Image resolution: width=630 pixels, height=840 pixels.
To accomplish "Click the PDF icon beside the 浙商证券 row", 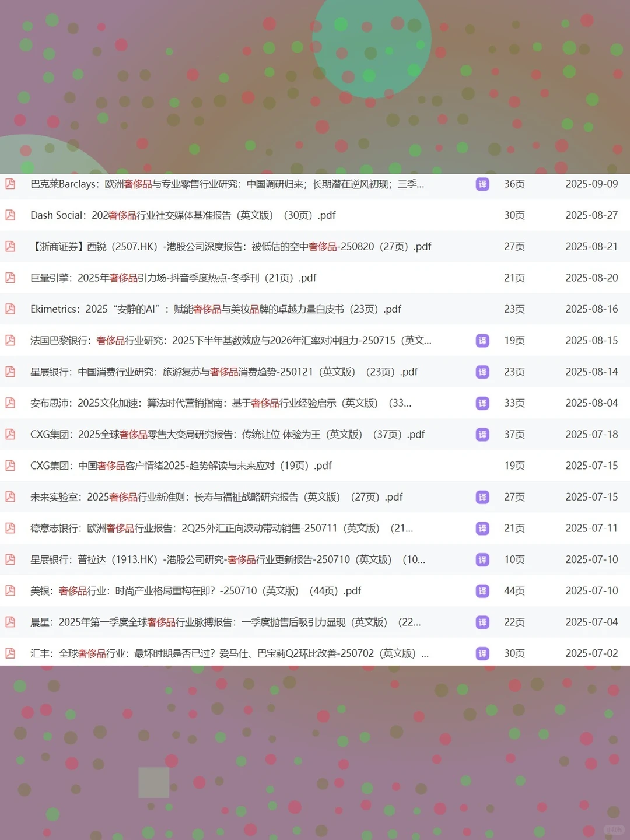I will point(10,247).
